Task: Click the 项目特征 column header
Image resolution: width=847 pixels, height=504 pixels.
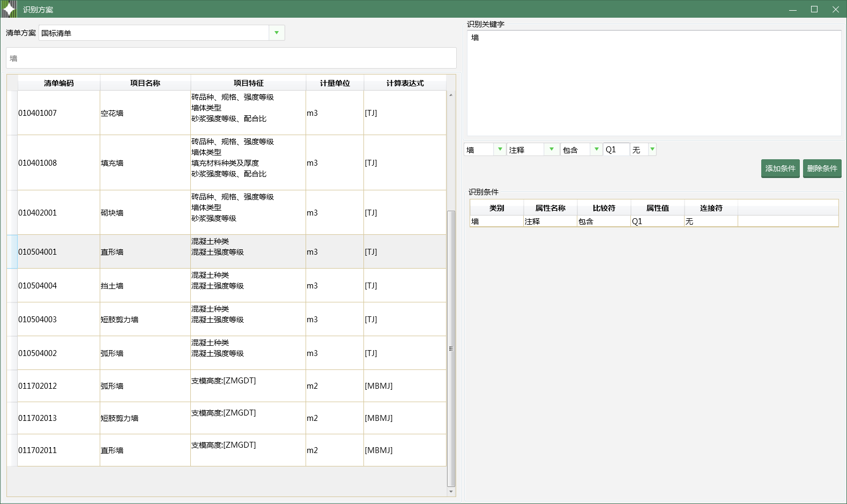Action: tap(248, 83)
